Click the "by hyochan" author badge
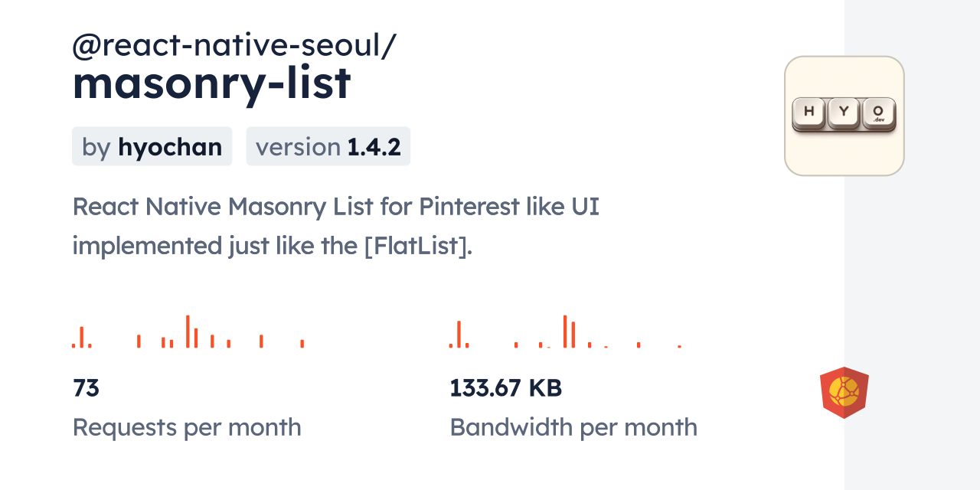Screen dimensions: 980x490 pos(152,146)
